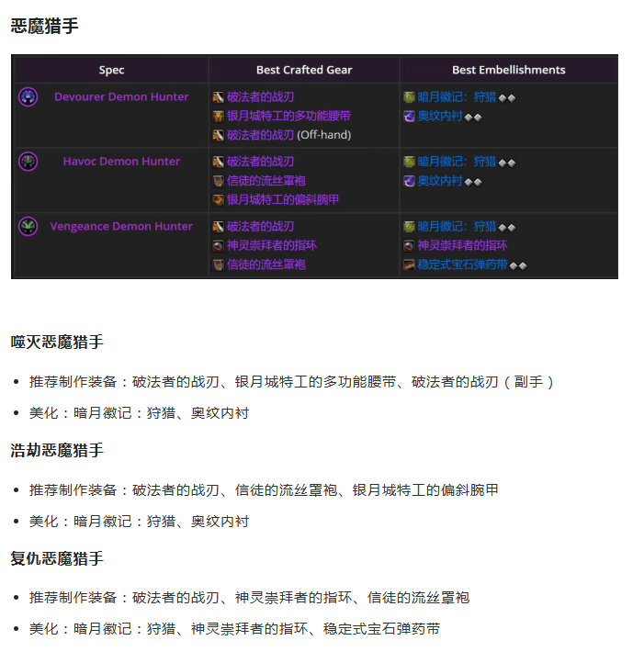Click the 暗月徽记 icon in the Havoc row
644x663 pixels.
(409, 162)
